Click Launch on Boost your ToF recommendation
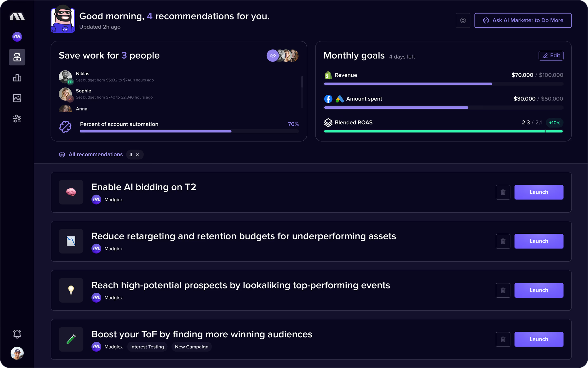 (539, 339)
